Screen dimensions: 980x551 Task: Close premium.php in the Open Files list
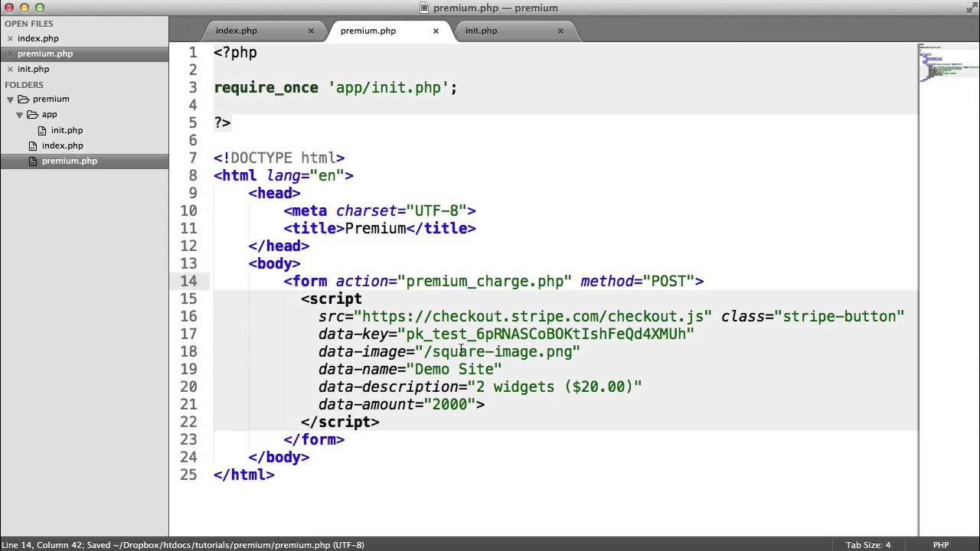click(10, 54)
